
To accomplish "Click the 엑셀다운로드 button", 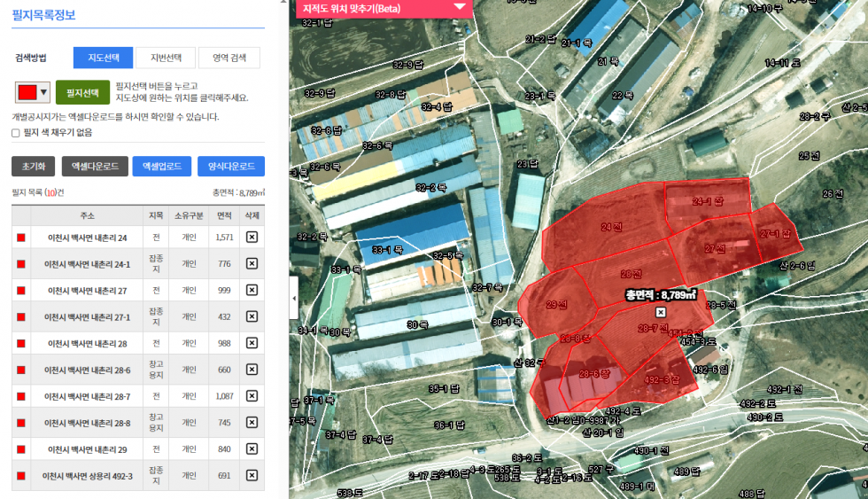I will [x=95, y=166].
